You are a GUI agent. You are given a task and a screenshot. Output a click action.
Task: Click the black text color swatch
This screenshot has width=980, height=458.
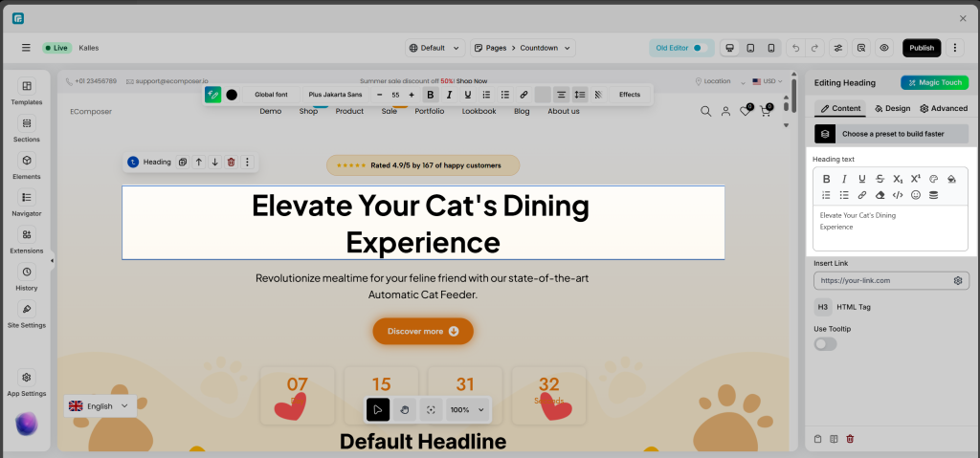(232, 95)
